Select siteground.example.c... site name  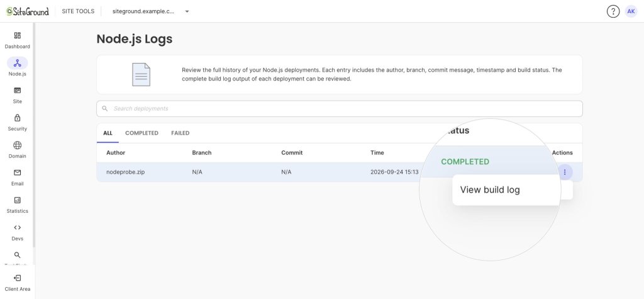click(x=143, y=11)
